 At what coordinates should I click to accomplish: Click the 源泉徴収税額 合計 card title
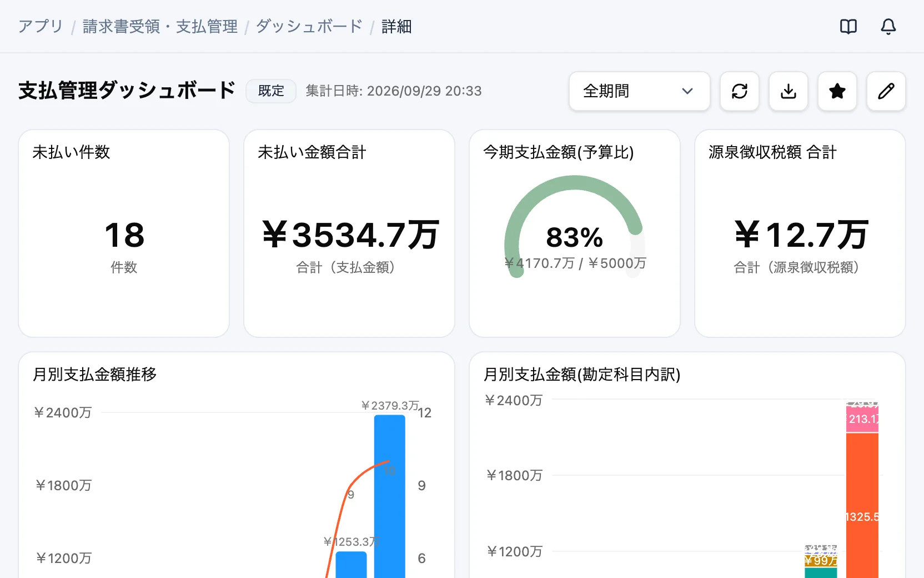pos(772,152)
